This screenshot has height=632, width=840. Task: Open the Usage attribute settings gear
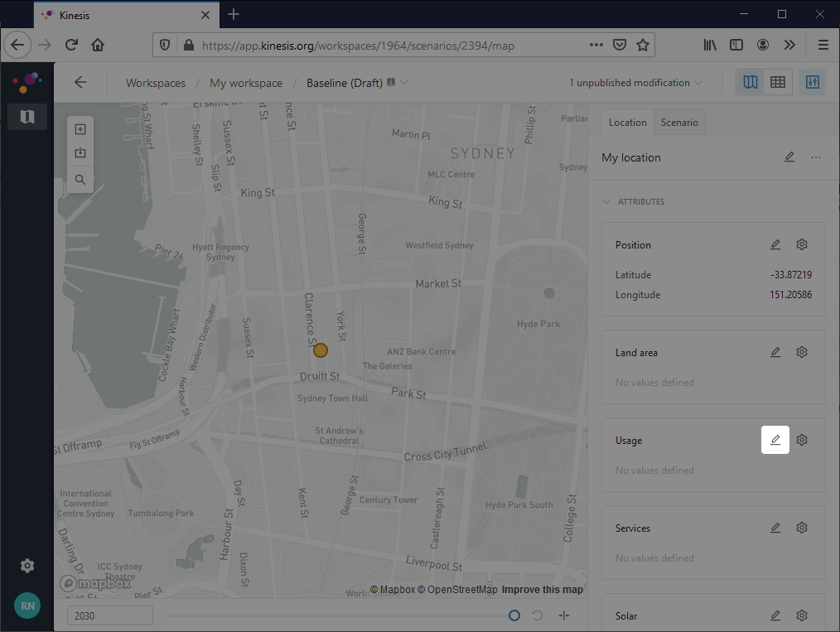click(x=802, y=440)
